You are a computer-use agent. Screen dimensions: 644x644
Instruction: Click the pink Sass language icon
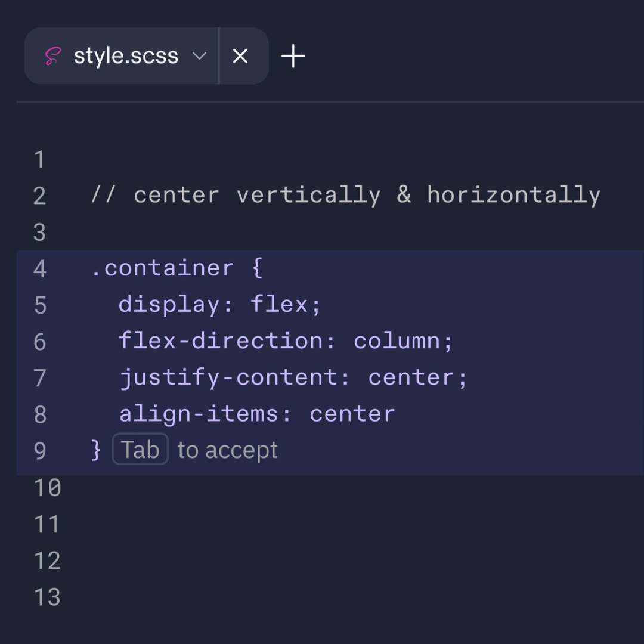click(52, 55)
